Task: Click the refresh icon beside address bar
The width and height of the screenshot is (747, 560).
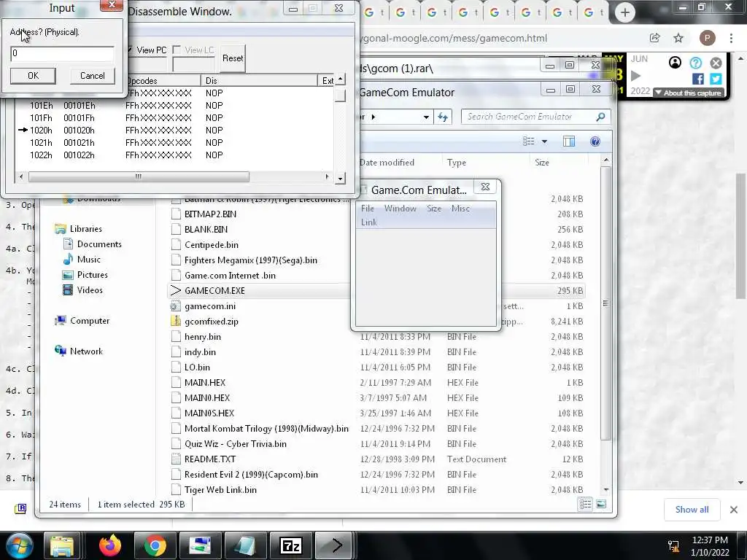Action: [443, 117]
